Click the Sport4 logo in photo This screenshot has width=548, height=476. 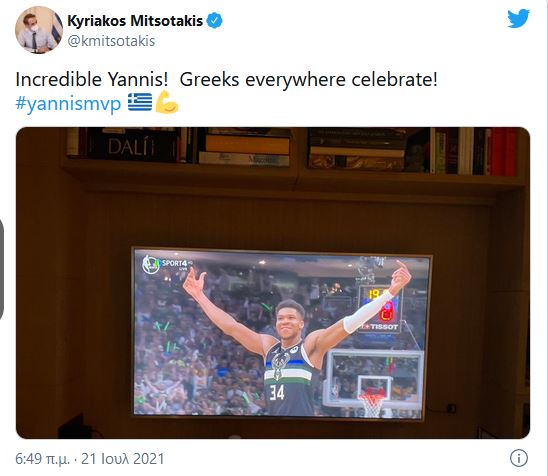166,264
